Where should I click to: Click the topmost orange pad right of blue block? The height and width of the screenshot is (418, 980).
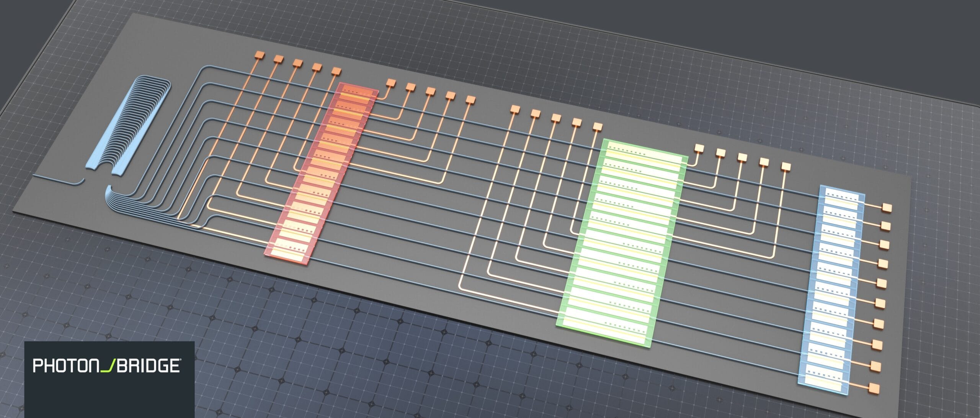887,208
